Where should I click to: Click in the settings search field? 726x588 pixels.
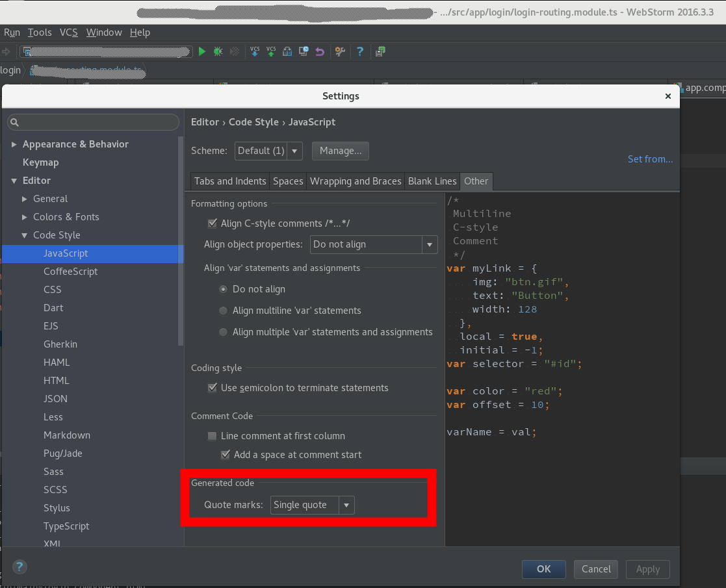pos(94,122)
